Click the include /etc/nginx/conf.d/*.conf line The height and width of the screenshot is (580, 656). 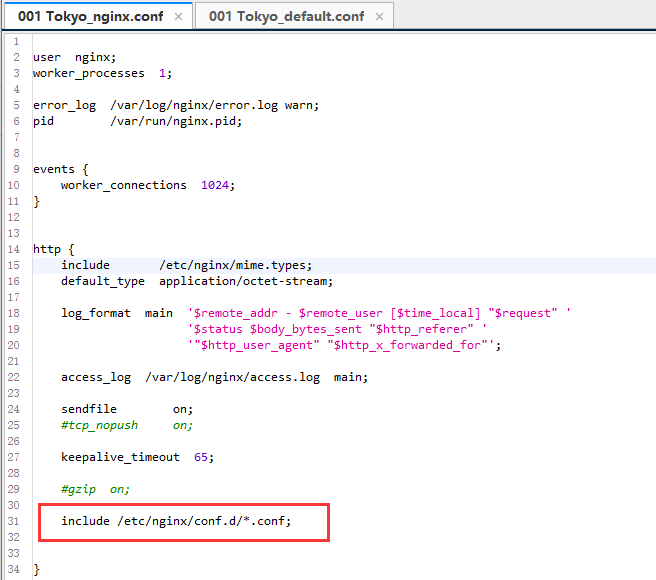176,521
